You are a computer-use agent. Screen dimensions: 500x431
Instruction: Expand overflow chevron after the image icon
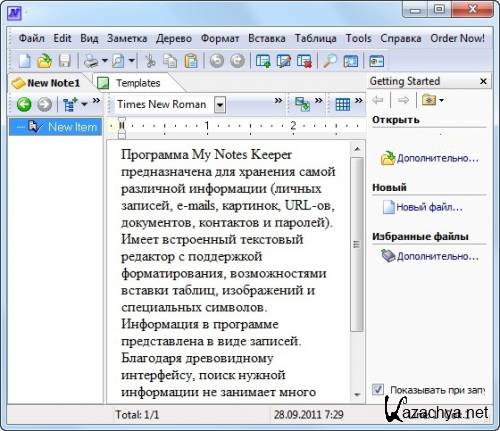[x=319, y=100]
